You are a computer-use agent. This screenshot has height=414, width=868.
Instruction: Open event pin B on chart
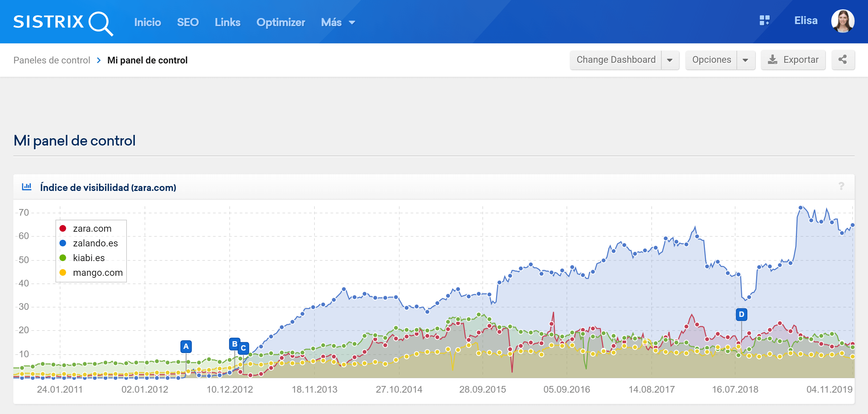point(234,344)
